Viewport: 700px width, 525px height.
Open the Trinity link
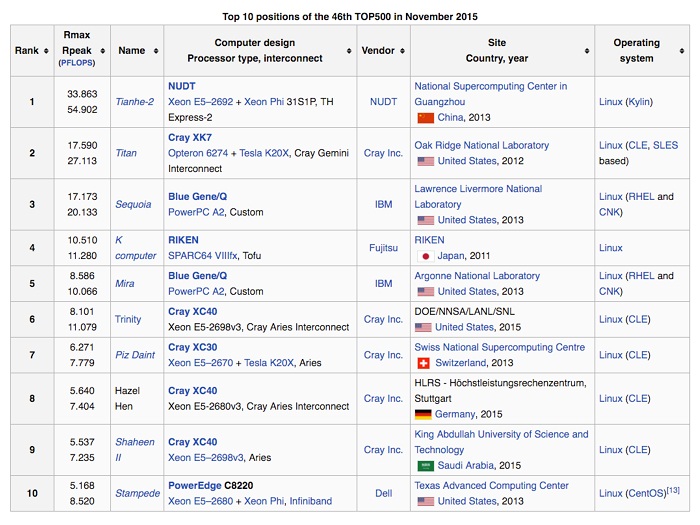(x=128, y=319)
